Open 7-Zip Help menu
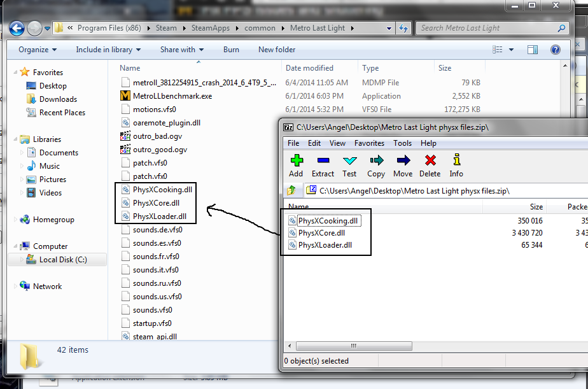 [x=428, y=143]
